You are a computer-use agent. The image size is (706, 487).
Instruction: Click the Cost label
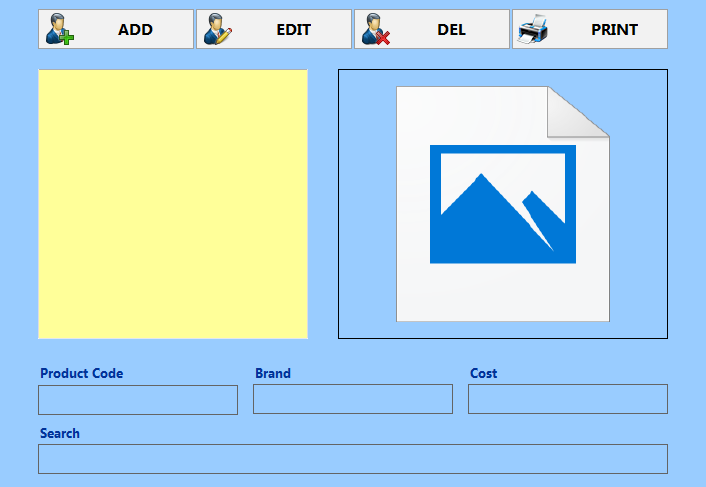click(x=484, y=373)
